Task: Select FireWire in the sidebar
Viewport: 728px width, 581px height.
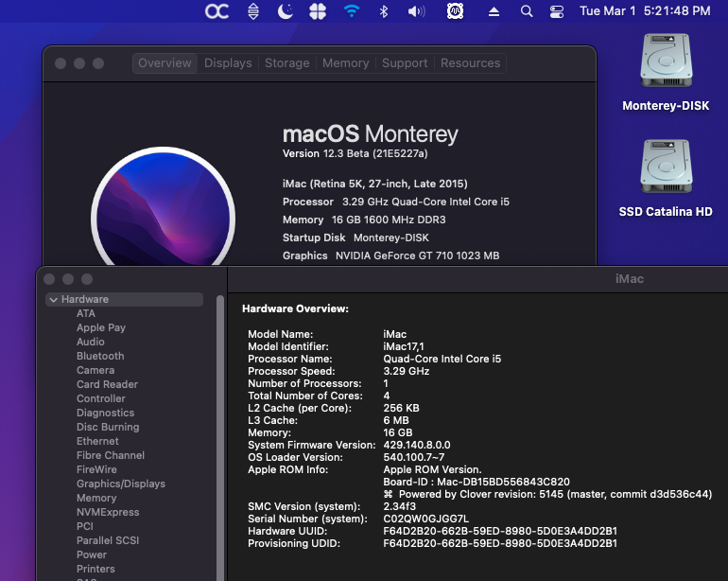Action: tap(96, 469)
